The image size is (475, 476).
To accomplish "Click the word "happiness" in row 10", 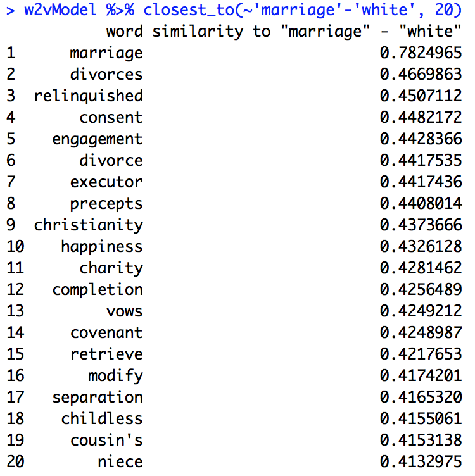I will (x=101, y=247).
